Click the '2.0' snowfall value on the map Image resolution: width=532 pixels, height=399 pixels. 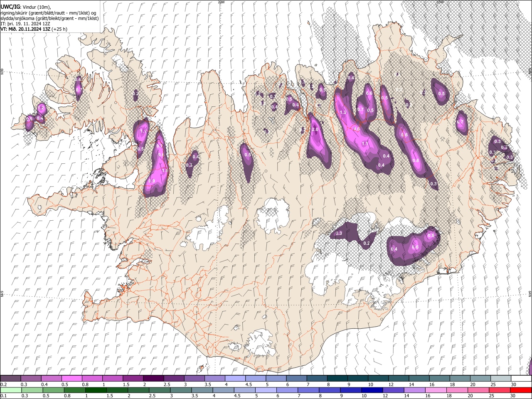(x=315, y=130)
